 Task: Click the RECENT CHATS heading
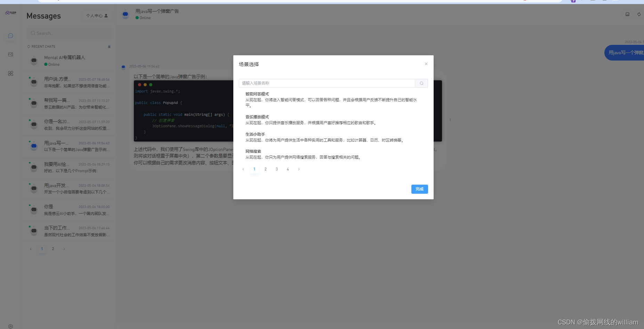pos(43,47)
